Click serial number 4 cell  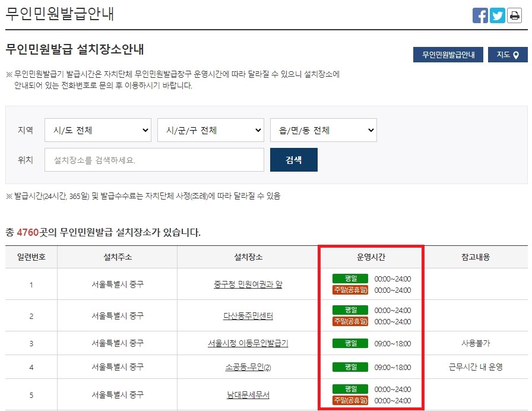[31, 367]
